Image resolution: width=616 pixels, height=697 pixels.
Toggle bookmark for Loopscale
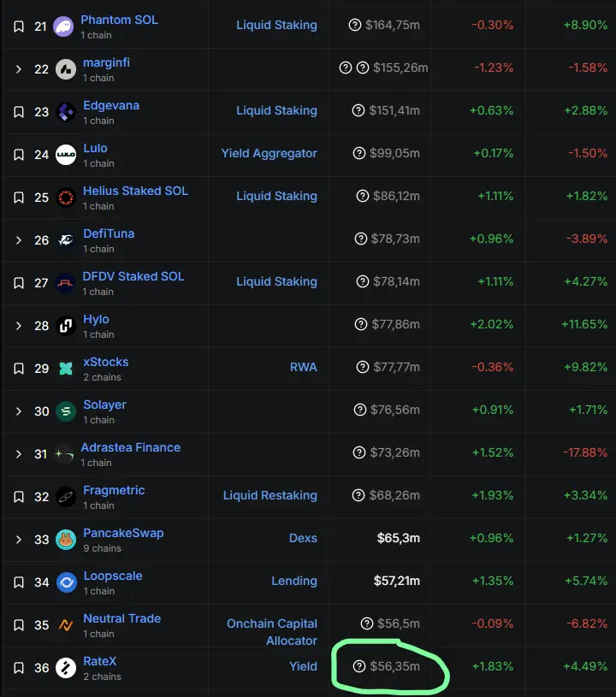19,582
